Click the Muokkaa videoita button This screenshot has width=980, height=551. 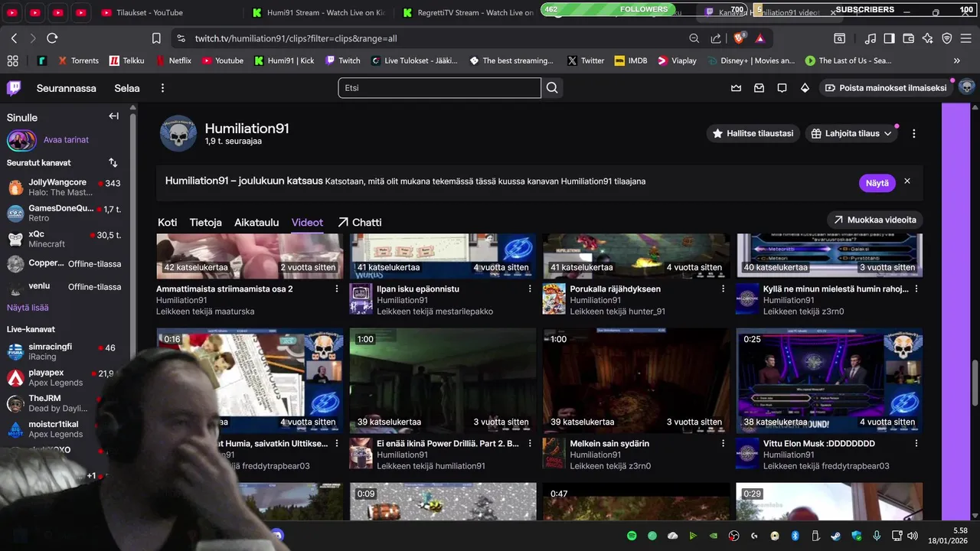pos(875,220)
